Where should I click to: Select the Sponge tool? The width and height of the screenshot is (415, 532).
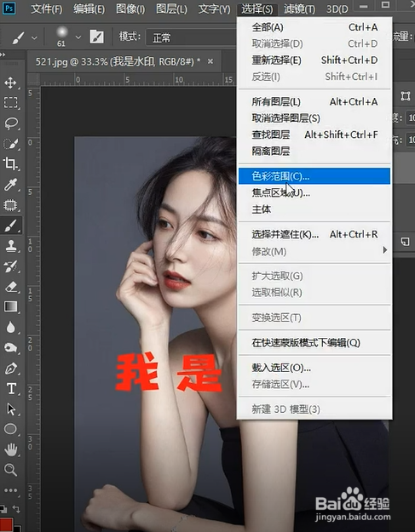tap(10, 348)
